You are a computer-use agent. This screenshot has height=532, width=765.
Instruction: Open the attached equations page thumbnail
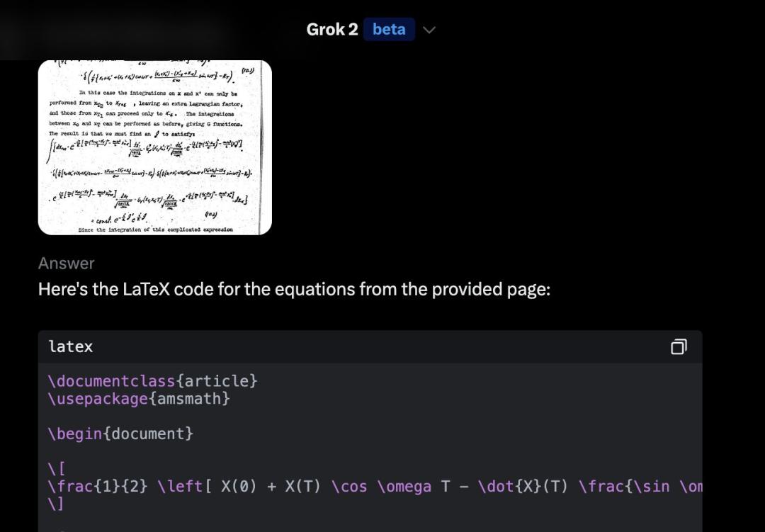[154, 147]
